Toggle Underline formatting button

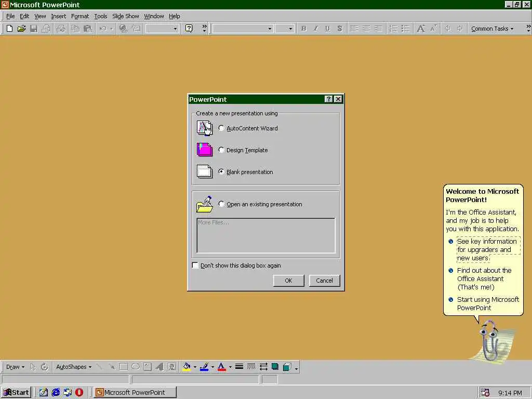click(327, 29)
